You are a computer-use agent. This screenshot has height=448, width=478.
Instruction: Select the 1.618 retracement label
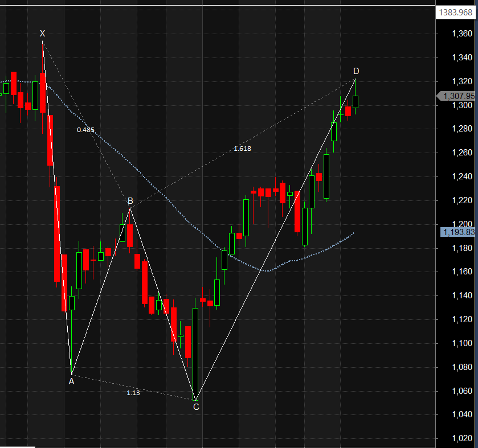coord(242,149)
